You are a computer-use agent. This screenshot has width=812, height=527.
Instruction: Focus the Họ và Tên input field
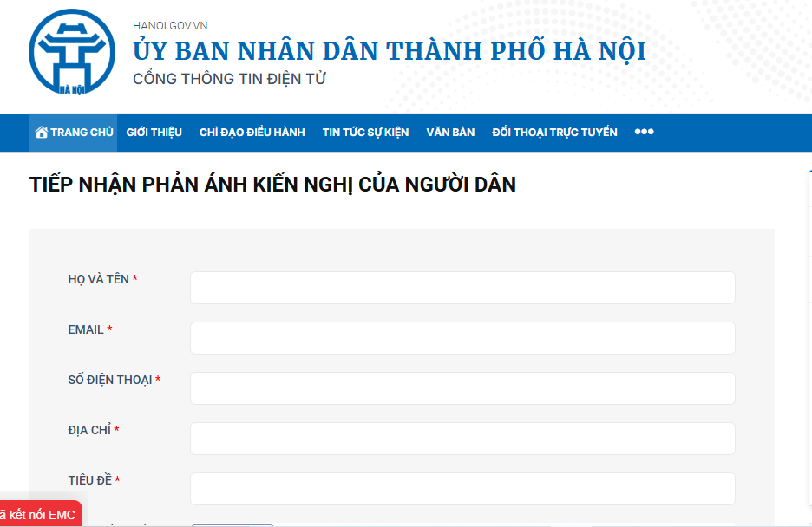click(x=462, y=288)
